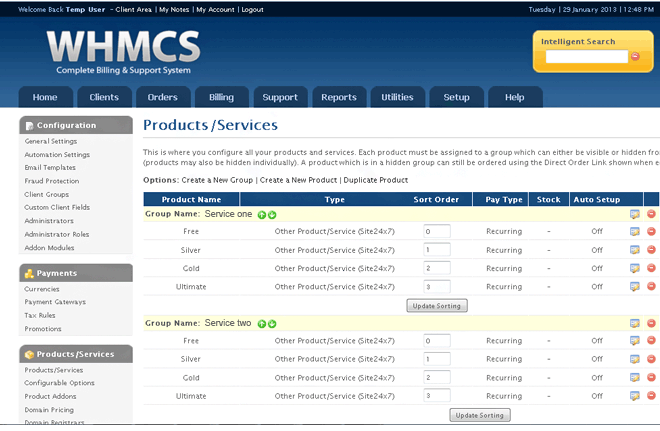Screen dimensions: 660x431
Task: Open Domain Pricing in sidebar
Action: [49, 410]
